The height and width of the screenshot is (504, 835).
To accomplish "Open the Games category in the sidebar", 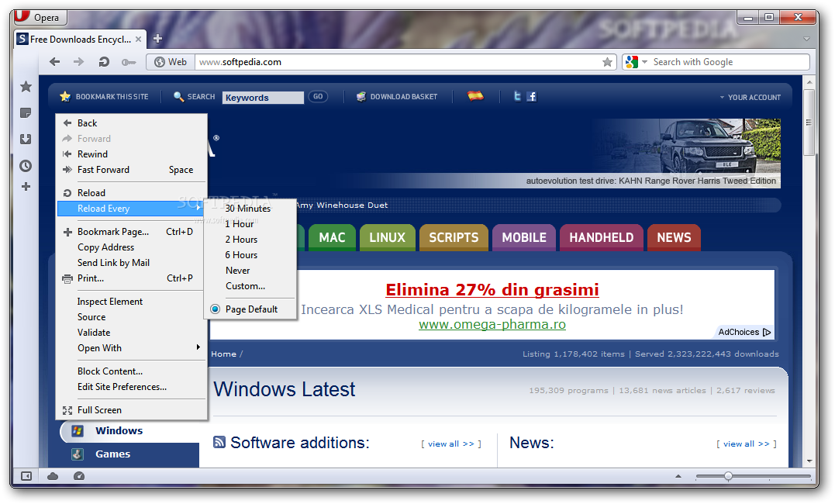I will pos(112,454).
